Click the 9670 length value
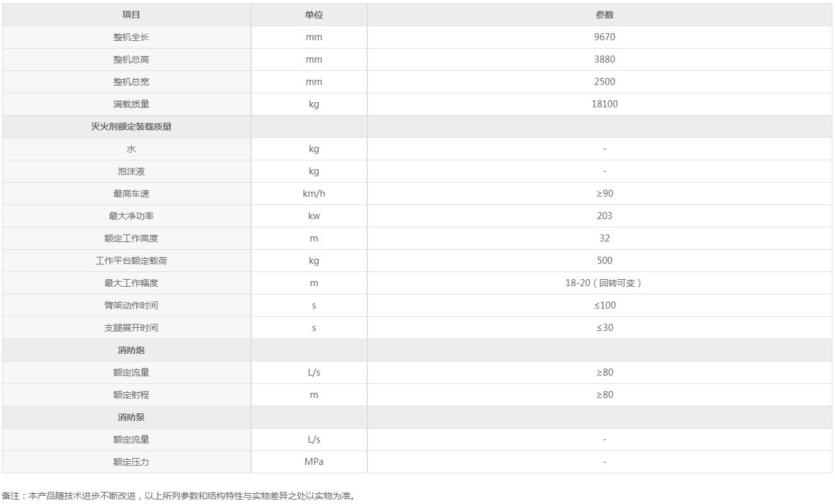835x504 pixels. click(x=604, y=37)
